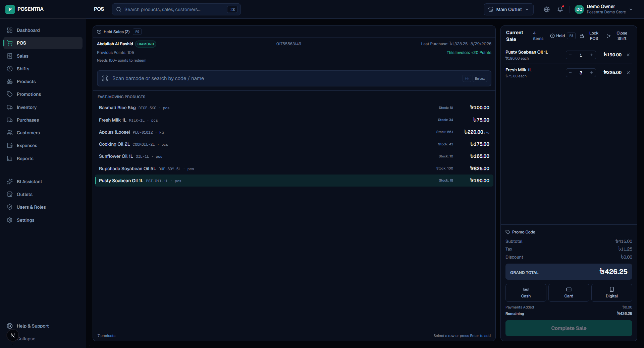Pay with Cash

[x=526, y=293]
